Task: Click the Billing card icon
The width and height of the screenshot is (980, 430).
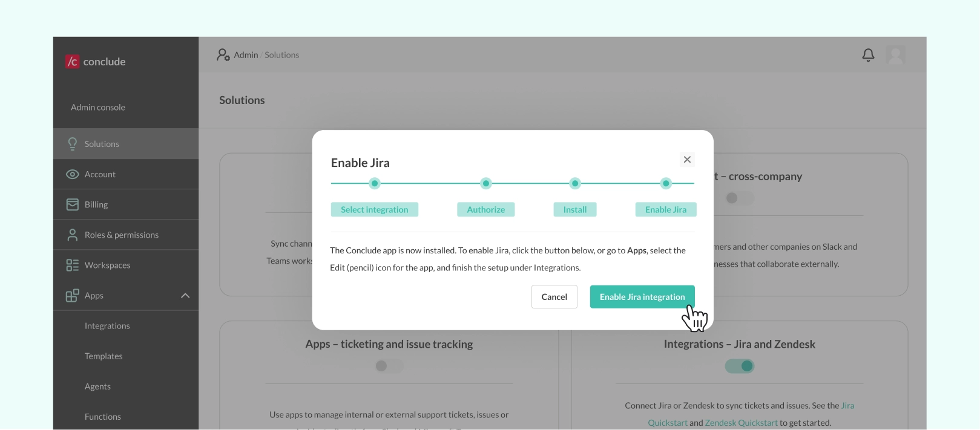Action: 73,204
